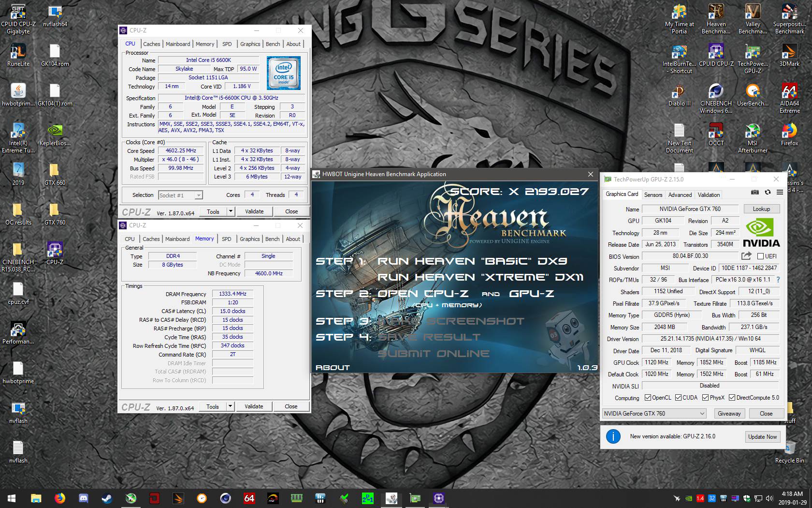Open the TechPowerUp GPU-Z desktop shortcut
Viewport: 812px width, 508px height.
click(x=753, y=59)
